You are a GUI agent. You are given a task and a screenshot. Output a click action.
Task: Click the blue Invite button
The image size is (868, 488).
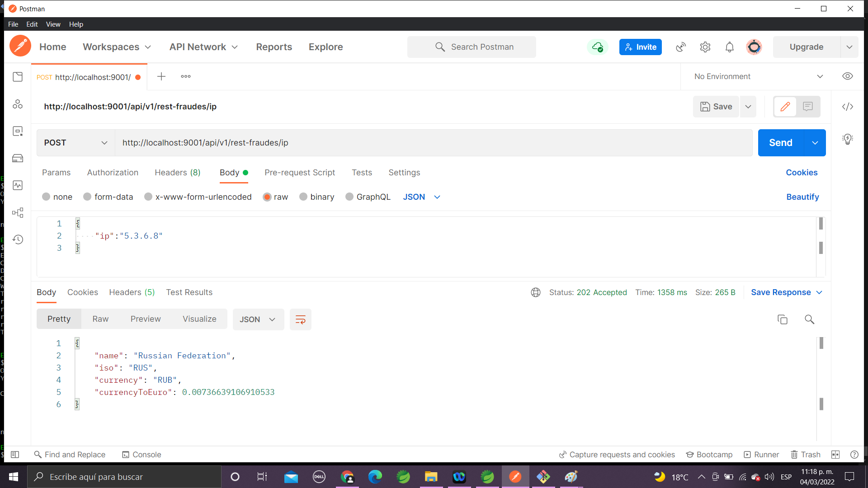(640, 47)
